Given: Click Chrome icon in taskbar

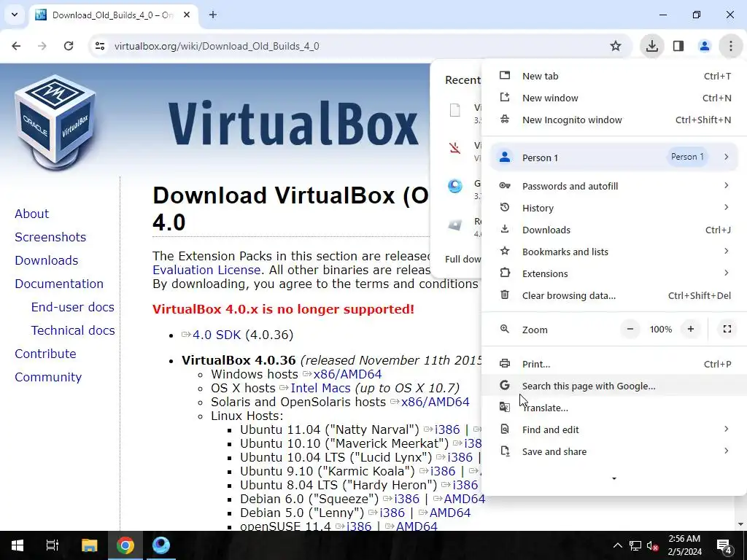Looking at the screenshot, I should point(125,545).
